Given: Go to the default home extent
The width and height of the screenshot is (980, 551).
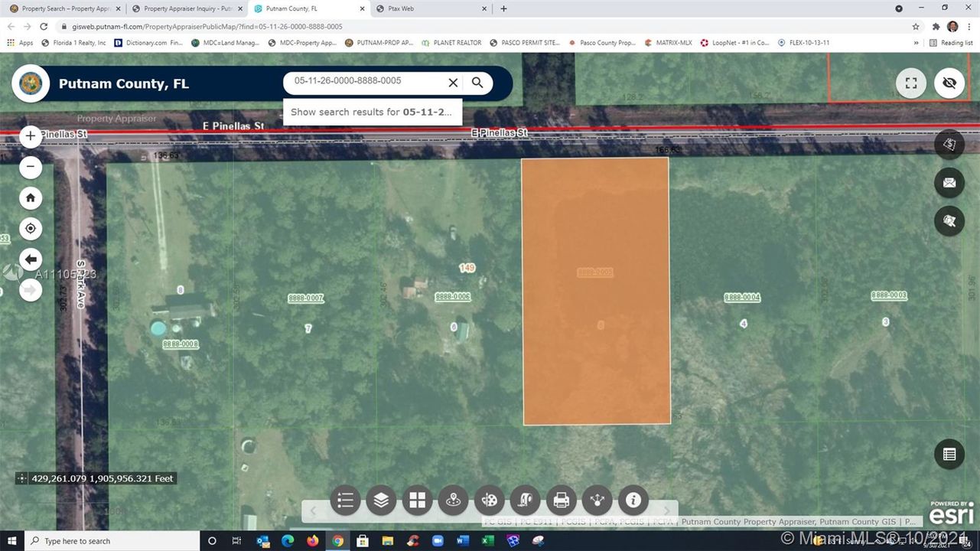Looking at the screenshot, I should [x=30, y=197].
